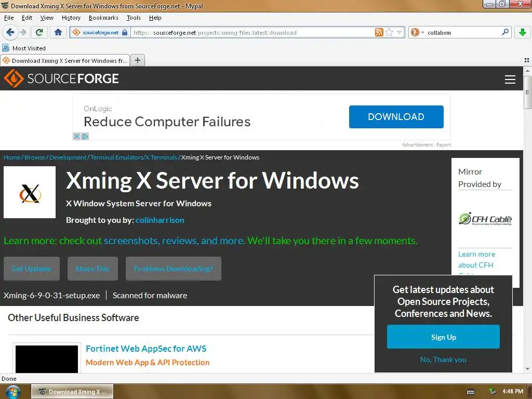Open the Edit menu
This screenshot has height=399, width=532.
(x=27, y=18)
